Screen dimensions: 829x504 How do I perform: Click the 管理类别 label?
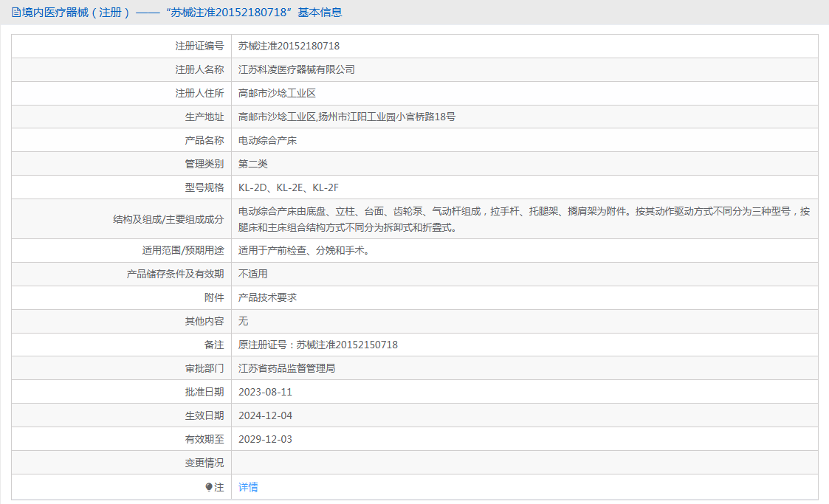pyautogui.click(x=204, y=164)
